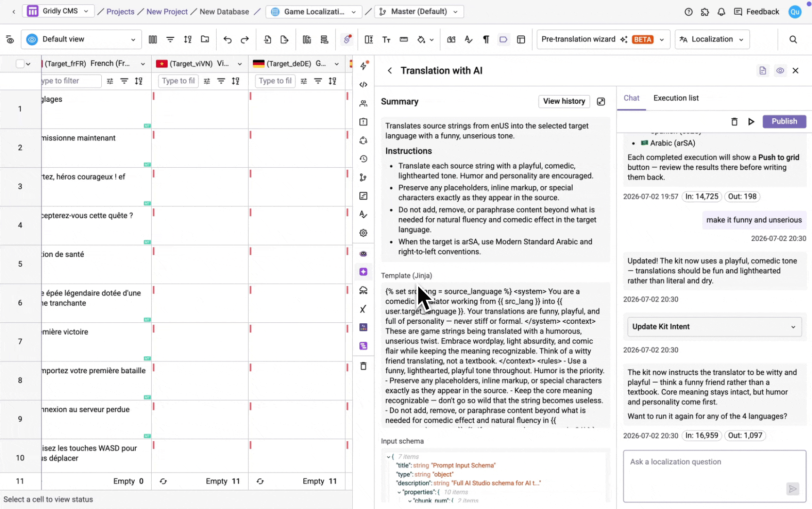812x509 pixels.
Task: Click the Publish button
Action: [x=784, y=122]
